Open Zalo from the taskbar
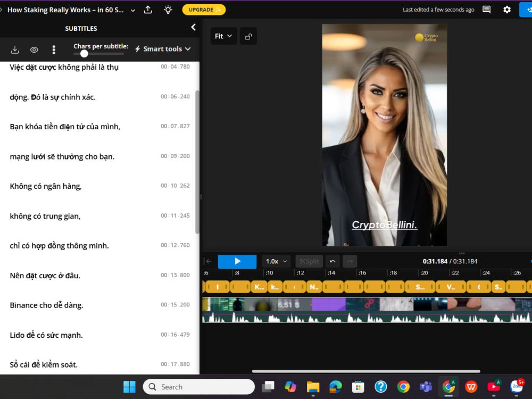Viewport: 532px width, 399px height. [517, 386]
